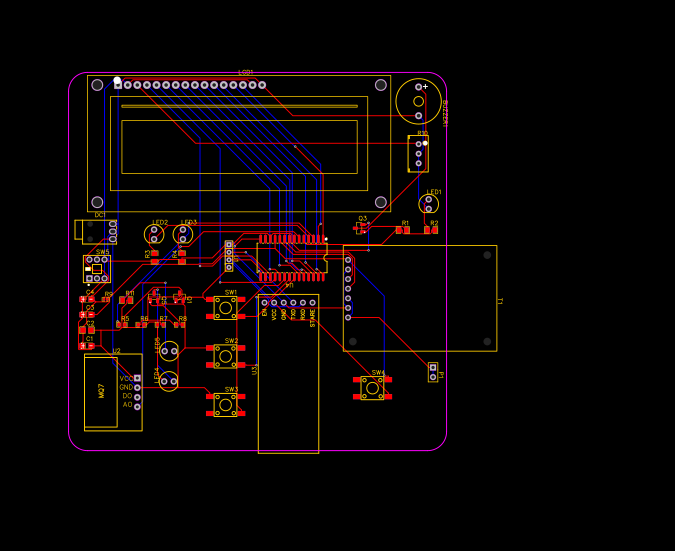675x551 pixels.
Task: Pick capacitor C4 pads
Action: pyautogui.click(x=87, y=299)
